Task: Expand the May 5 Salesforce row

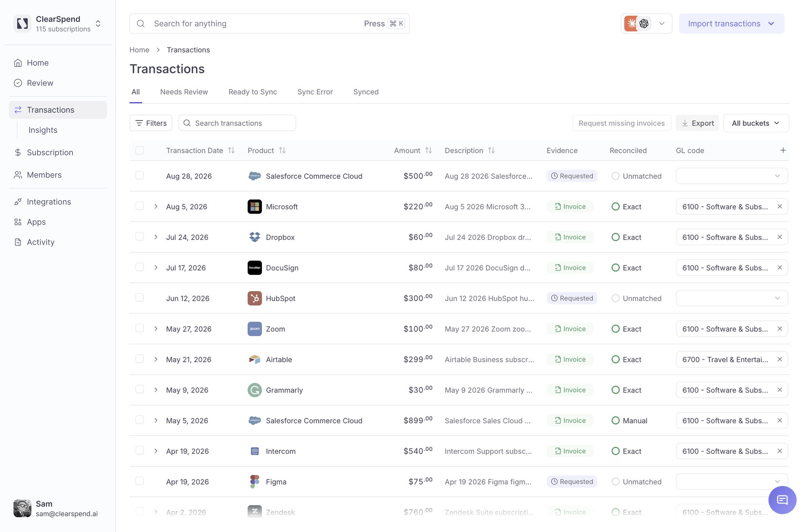Action: 156,421
